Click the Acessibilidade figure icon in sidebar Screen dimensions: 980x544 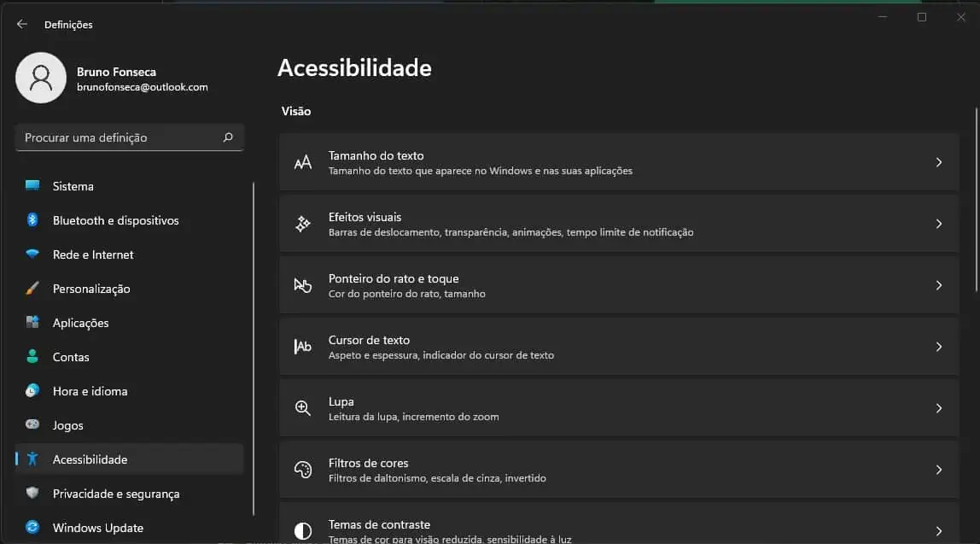click(x=32, y=459)
